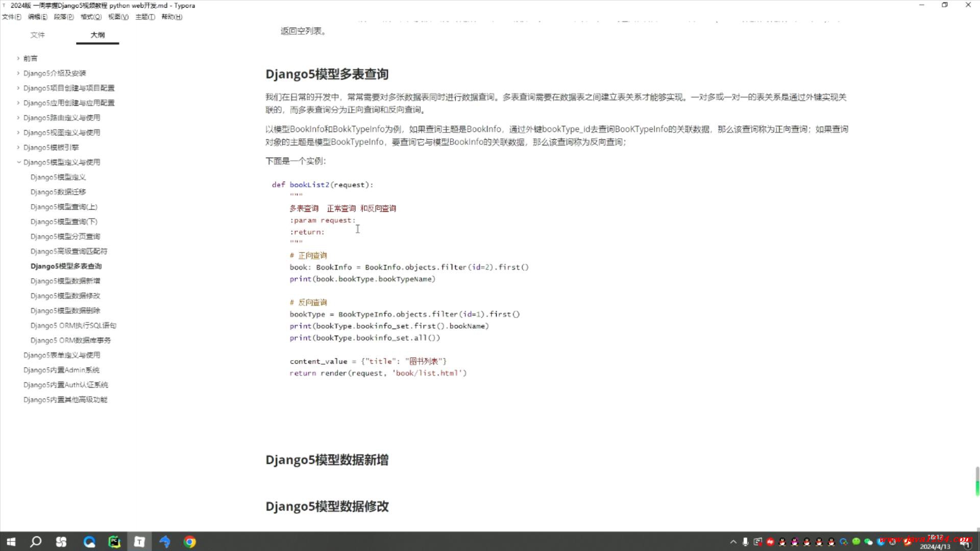This screenshot has height=551, width=980.
Task: Go to Django5 ORM执行SQL语句 in the outline
Action: pyautogui.click(x=73, y=325)
